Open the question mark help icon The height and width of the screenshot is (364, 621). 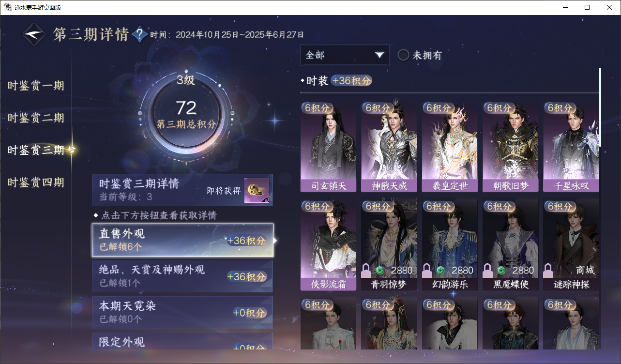click(139, 34)
